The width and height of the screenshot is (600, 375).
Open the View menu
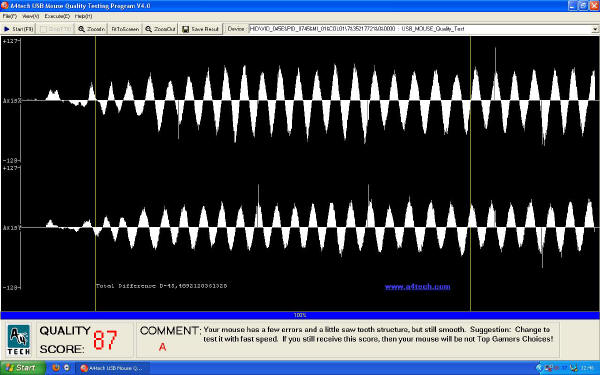click(31, 16)
